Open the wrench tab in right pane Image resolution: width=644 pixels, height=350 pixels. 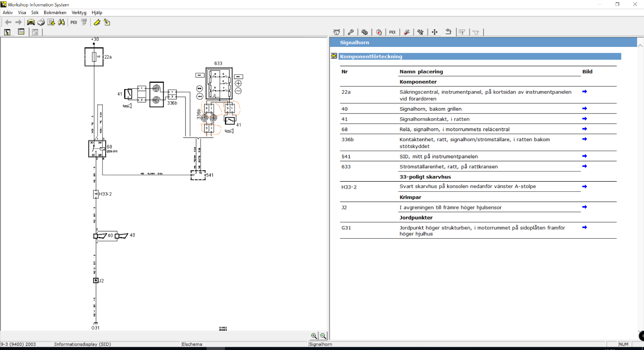point(351,32)
